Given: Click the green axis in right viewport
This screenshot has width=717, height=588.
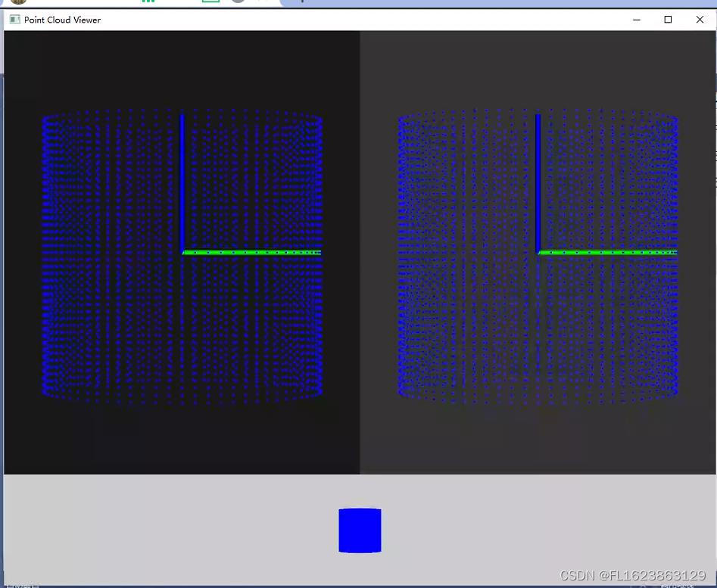Looking at the screenshot, I should [608, 252].
